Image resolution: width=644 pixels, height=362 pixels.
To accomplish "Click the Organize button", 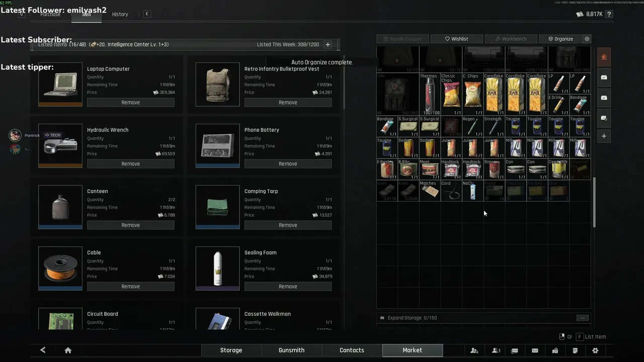I will coord(560,39).
